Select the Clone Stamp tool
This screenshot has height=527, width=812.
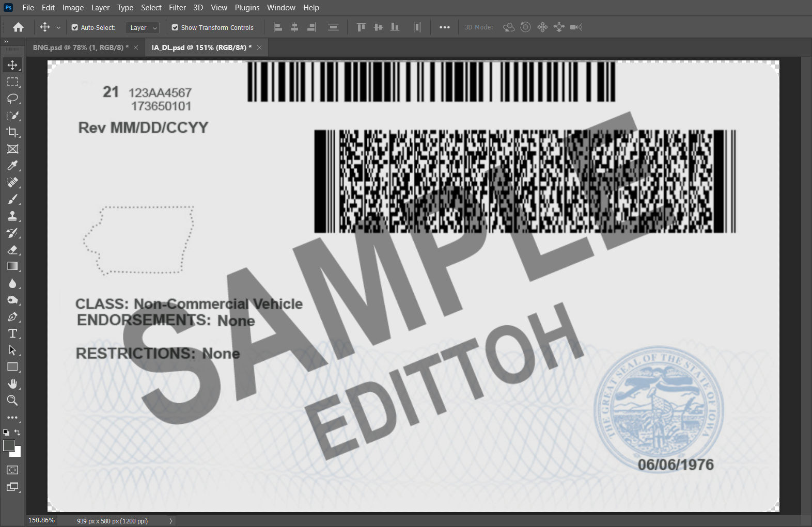point(12,216)
